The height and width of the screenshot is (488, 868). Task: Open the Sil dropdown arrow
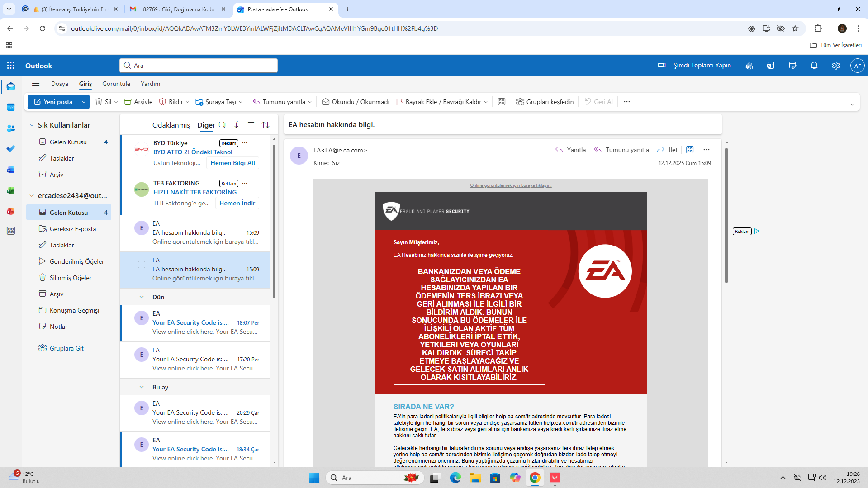pos(116,102)
